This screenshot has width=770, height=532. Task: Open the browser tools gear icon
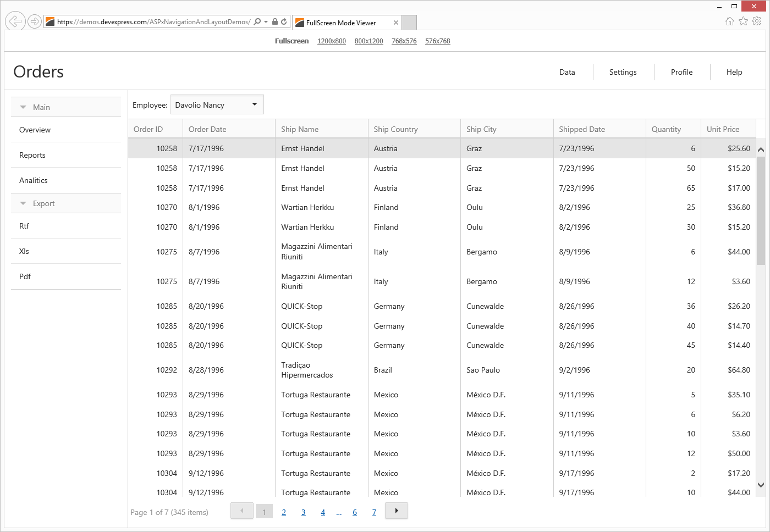pos(757,21)
